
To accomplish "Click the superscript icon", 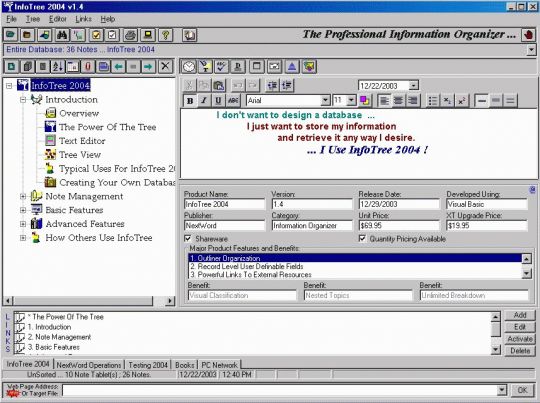I will coord(461,101).
